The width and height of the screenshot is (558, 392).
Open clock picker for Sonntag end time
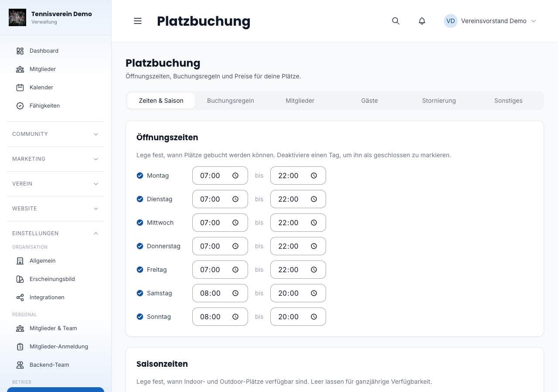click(314, 317)
